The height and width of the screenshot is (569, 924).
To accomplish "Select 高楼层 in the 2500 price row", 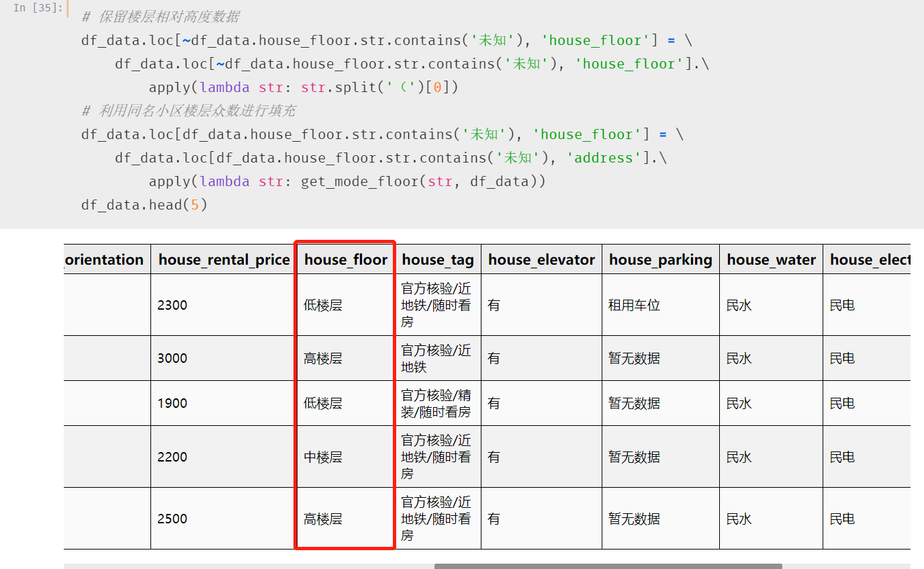I will click(323, 519).
